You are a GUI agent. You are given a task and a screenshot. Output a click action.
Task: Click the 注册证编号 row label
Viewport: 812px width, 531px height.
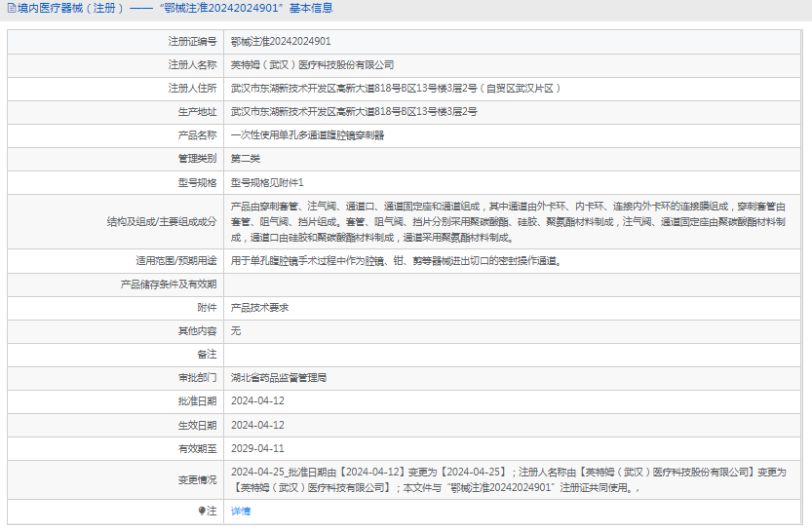tap(193, 41)
